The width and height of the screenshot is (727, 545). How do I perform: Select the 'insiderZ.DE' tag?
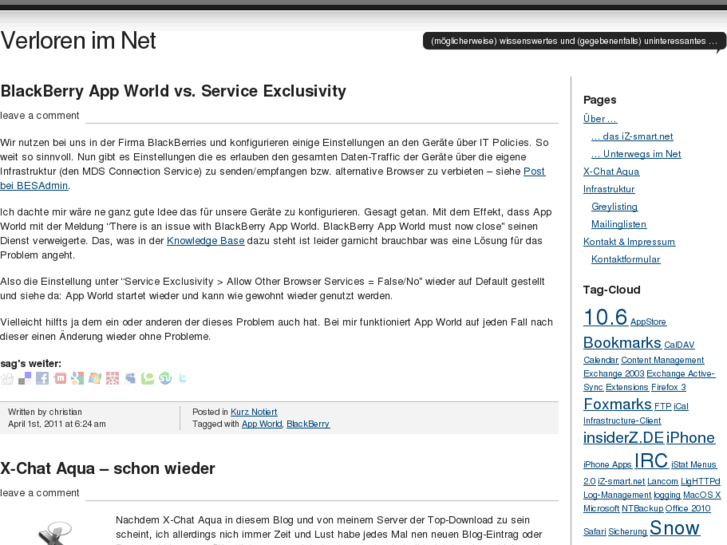pos(624,438)
